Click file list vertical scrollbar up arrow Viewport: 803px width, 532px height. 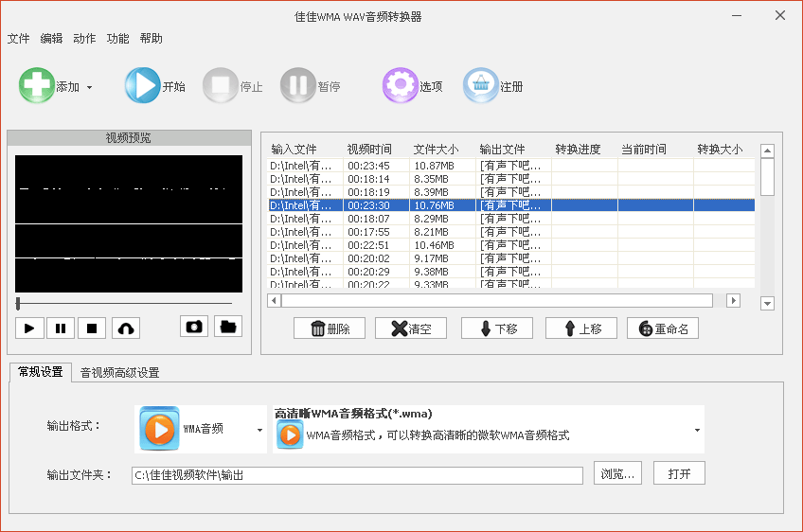click(x=767, y=151)
